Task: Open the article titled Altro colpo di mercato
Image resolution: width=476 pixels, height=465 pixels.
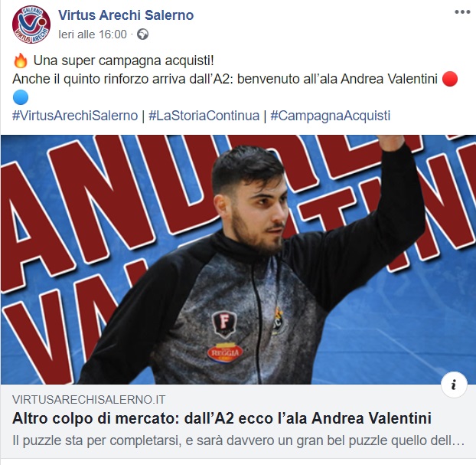Action: pyautogui.click(x=222, y=418)
